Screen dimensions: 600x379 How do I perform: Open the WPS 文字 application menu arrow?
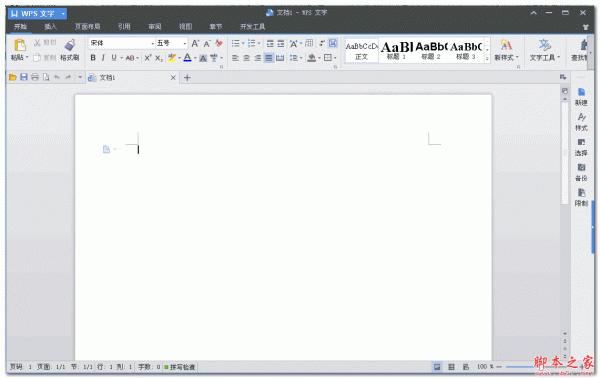coord(63,14)
